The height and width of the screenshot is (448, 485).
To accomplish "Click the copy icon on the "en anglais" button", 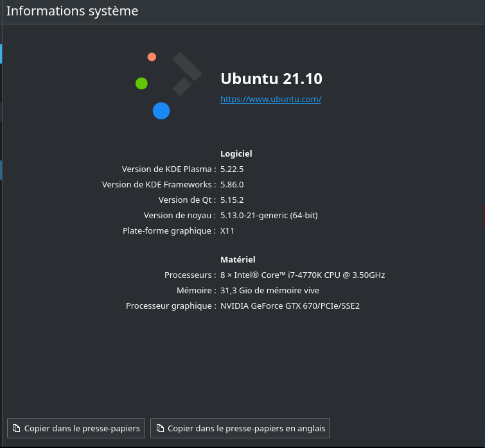I will 159,428.
